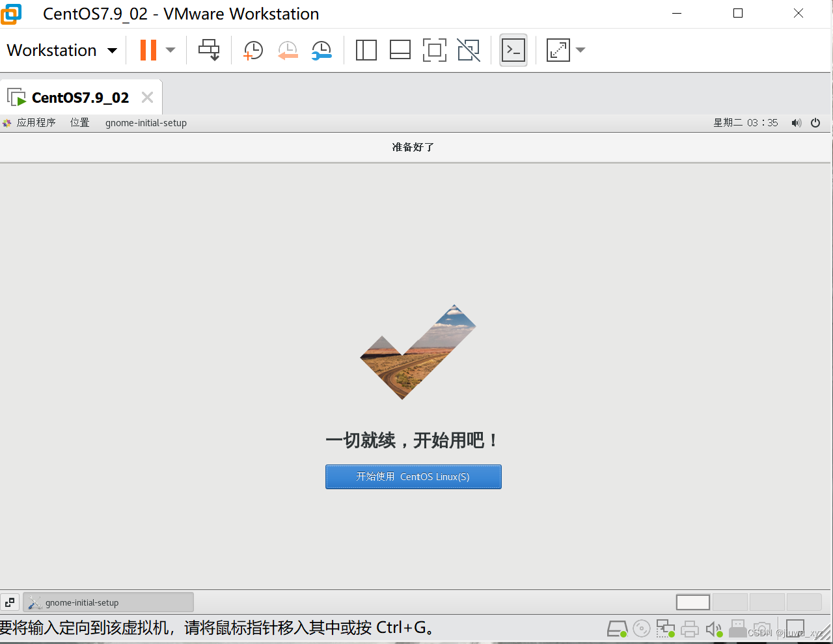Switch to the fourth workspace box

point(804,602)
